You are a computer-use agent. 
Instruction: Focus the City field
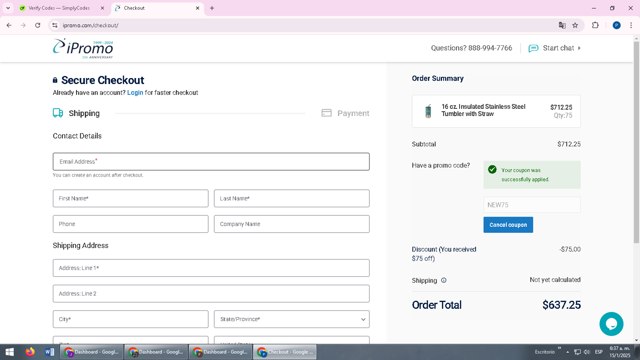[x=131, y=319]
